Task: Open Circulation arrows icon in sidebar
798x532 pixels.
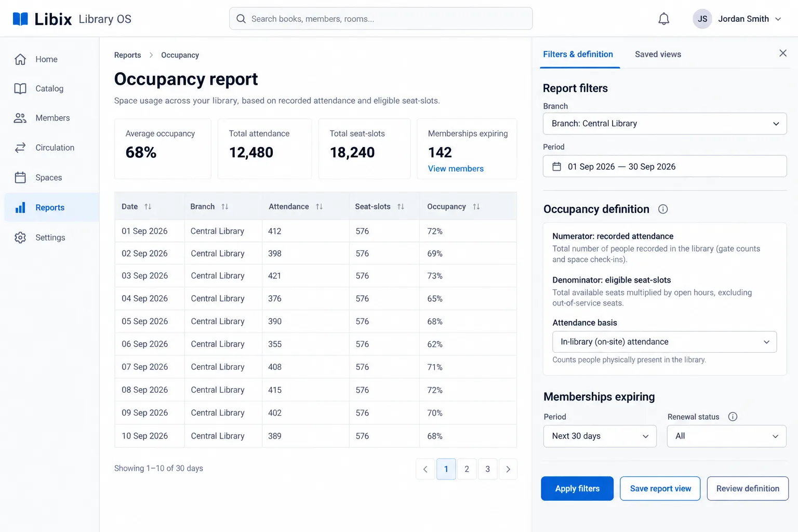Action: [x=20, y=148]
